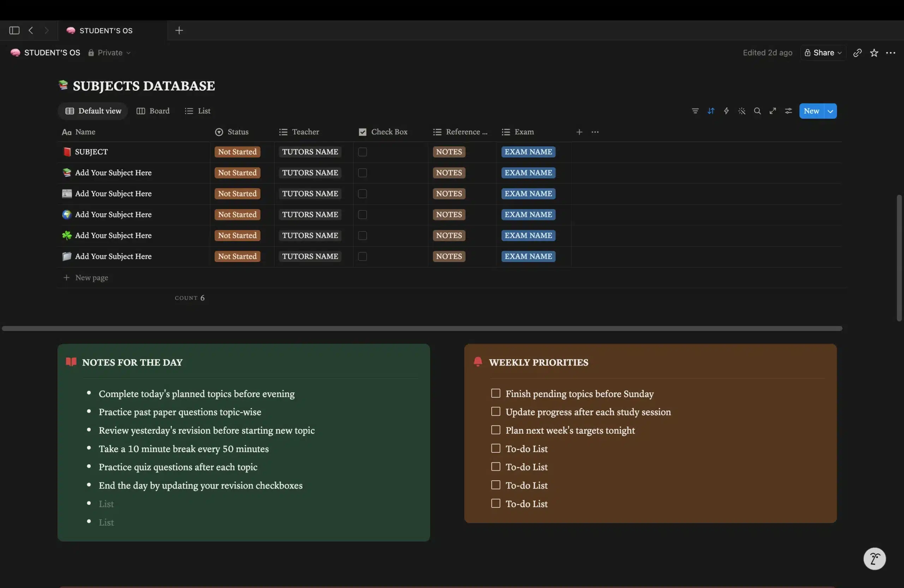Tick the Check Box for SUBJECT row

pos(362,152)
